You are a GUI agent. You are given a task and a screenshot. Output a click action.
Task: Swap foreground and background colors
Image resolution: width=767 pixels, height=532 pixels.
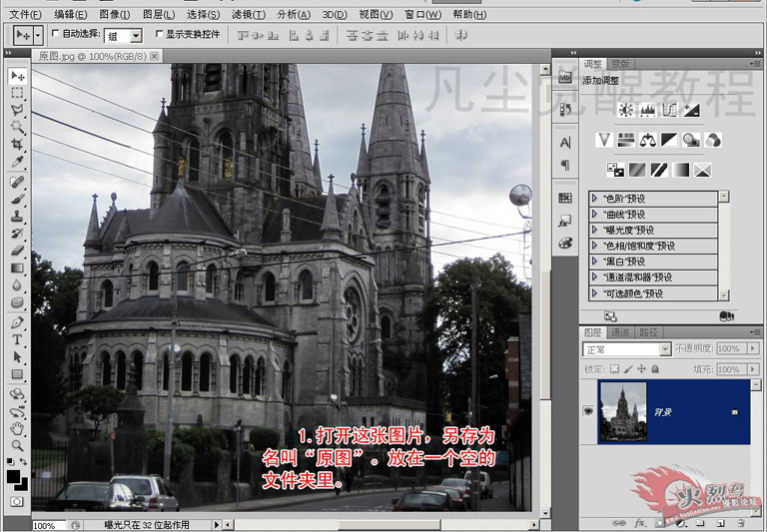pyautogui.click(x=23, y=461)
